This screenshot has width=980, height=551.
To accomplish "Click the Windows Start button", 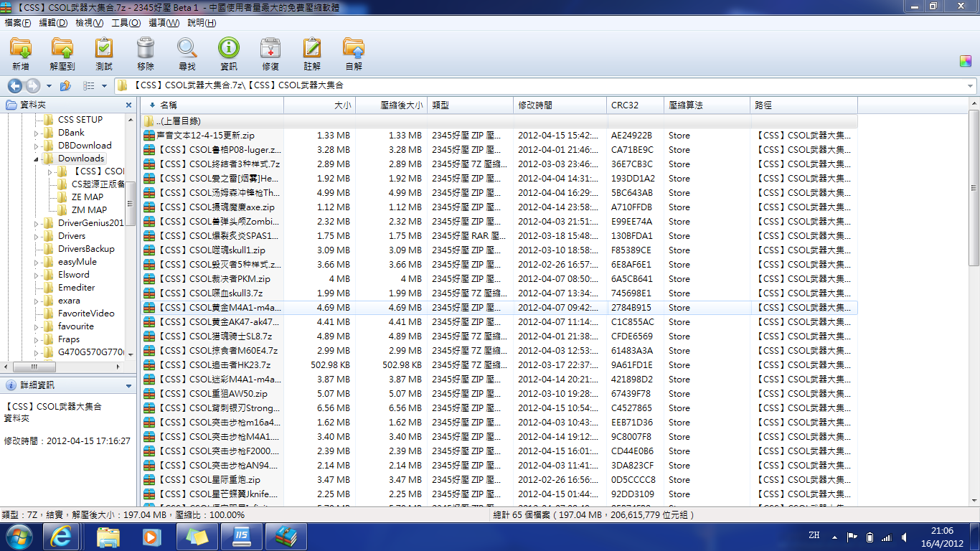I will pos(19,536).
